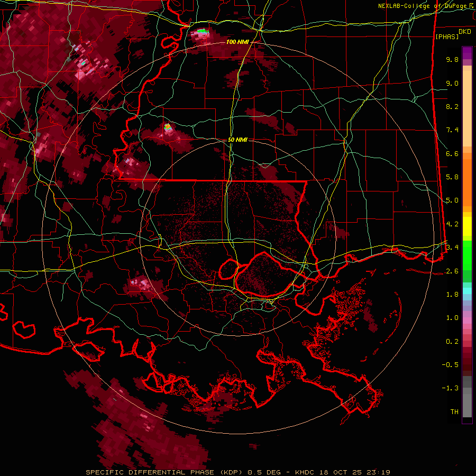Click the 5.0 value on color scale

452,200
